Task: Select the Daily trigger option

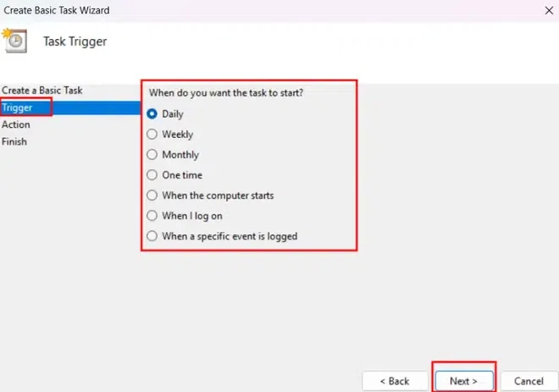Action: click(x=152, y=113)
